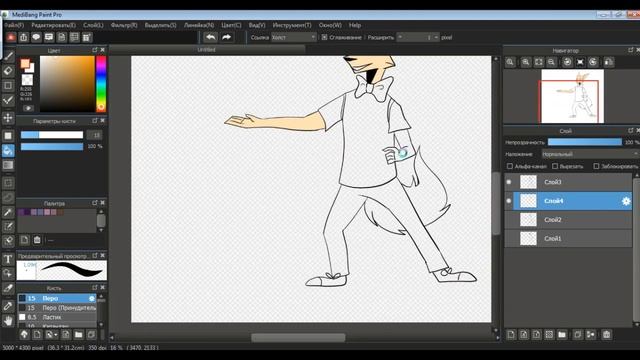Enable the Заблокировать checkbox
The width and height of the screenshot is (640, 360).
click(x=596, y=166)
